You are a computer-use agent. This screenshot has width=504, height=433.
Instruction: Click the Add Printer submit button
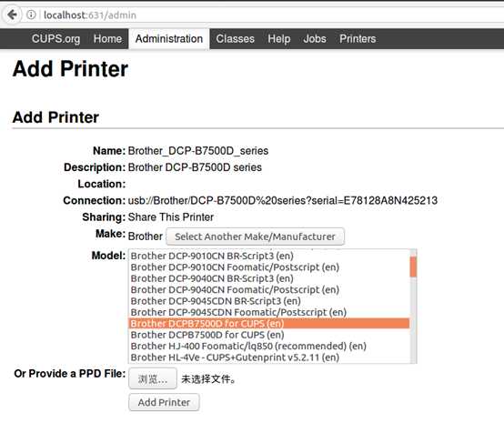pos(164,402)
